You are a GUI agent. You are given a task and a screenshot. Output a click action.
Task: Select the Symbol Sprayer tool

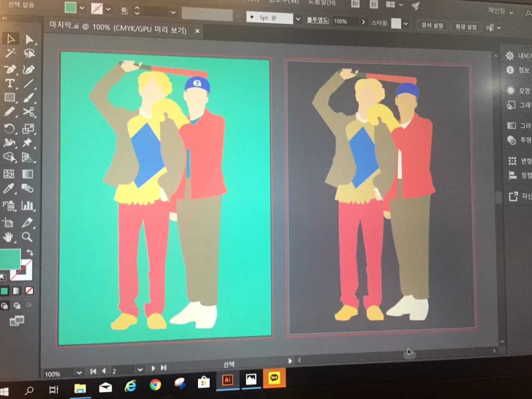[x=8, y=205]
